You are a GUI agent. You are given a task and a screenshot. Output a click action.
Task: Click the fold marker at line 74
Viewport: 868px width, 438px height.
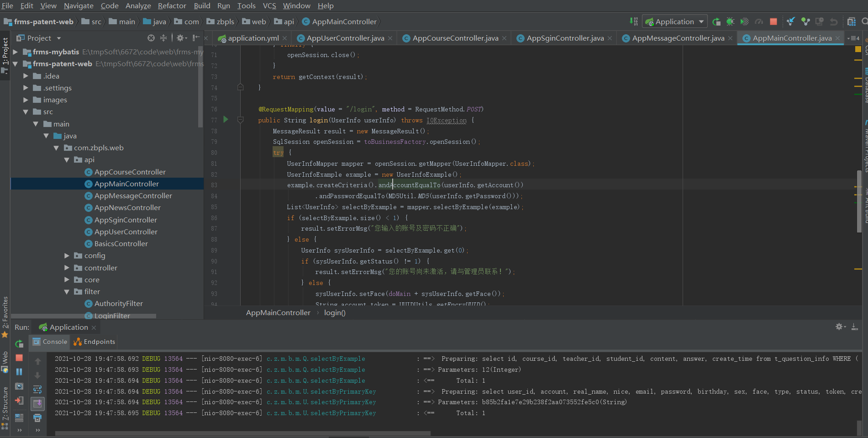point(241,87)
